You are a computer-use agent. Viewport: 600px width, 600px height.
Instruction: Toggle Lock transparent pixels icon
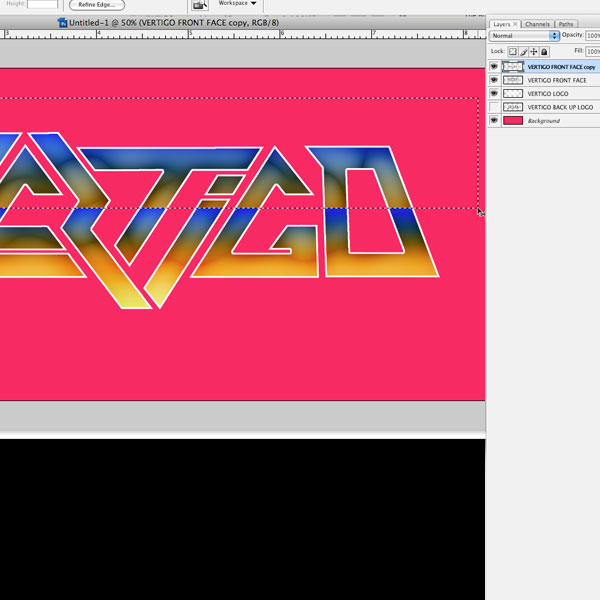pos(513,51)
